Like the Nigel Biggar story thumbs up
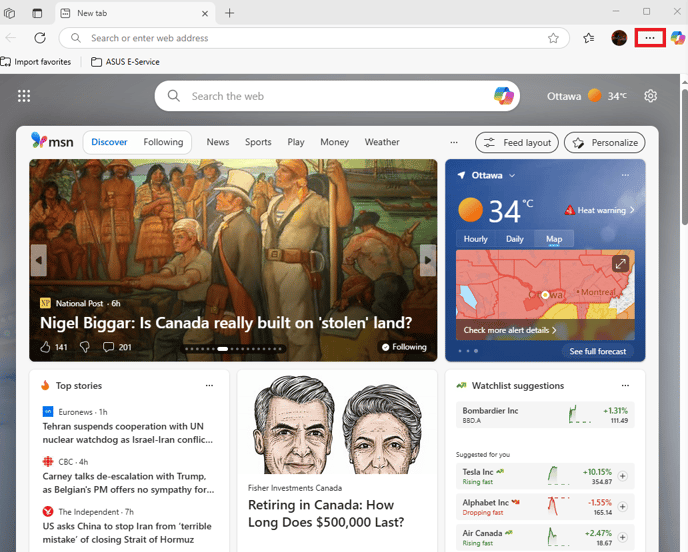Image resolution: width=688 pixels, height=552 pixels. [45, 347]
